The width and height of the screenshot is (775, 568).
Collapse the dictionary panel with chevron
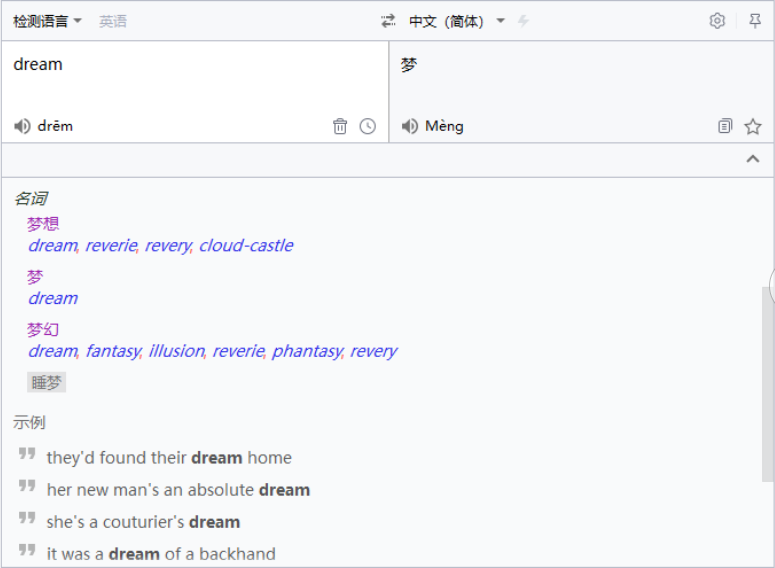[x=753, y=159]
